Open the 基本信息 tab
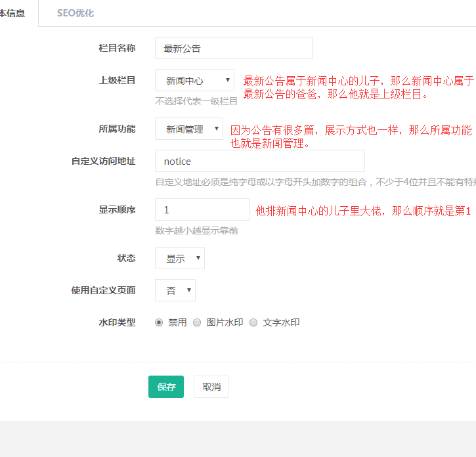The height and width of the screenshot is (457, 476). click(13, 13)
